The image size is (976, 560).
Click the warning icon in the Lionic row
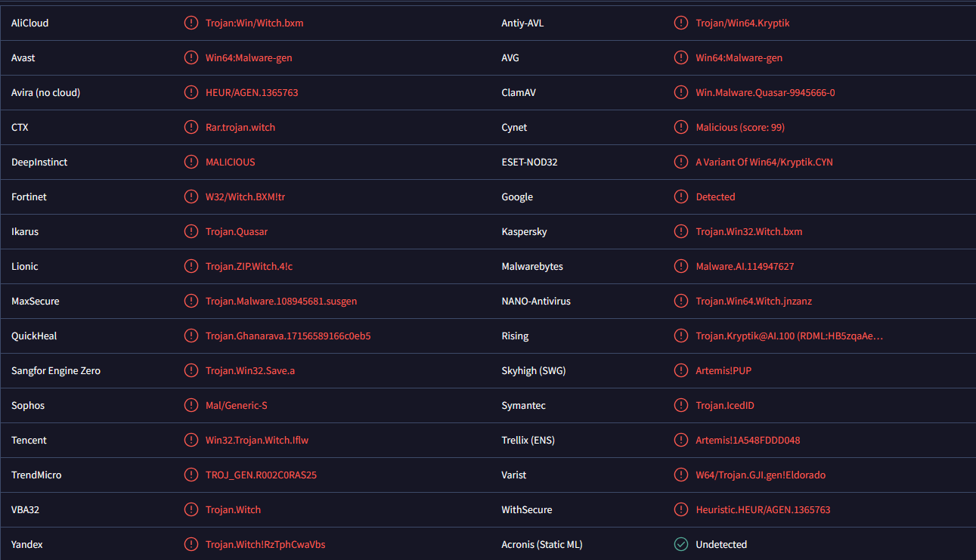click(x=191, y=266)
